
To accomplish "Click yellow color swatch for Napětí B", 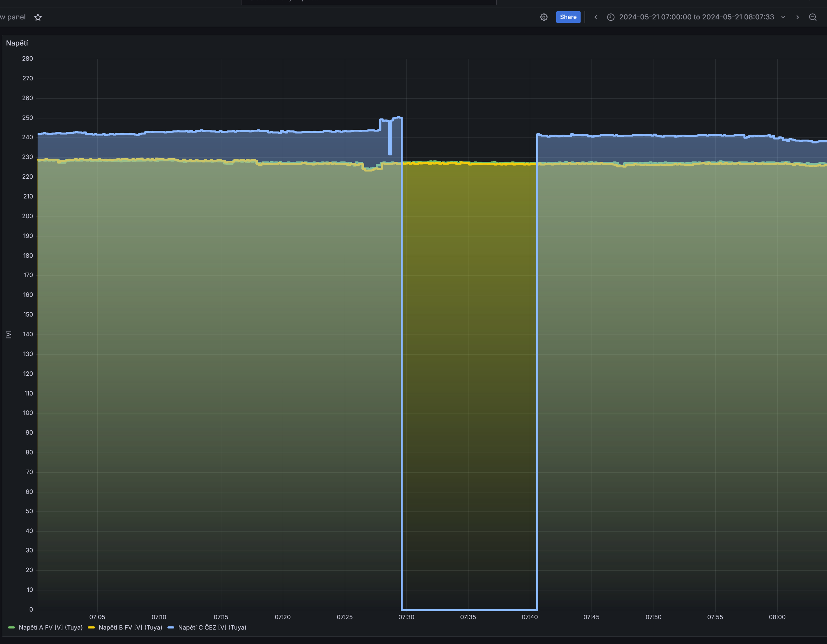I will point(91,628).
